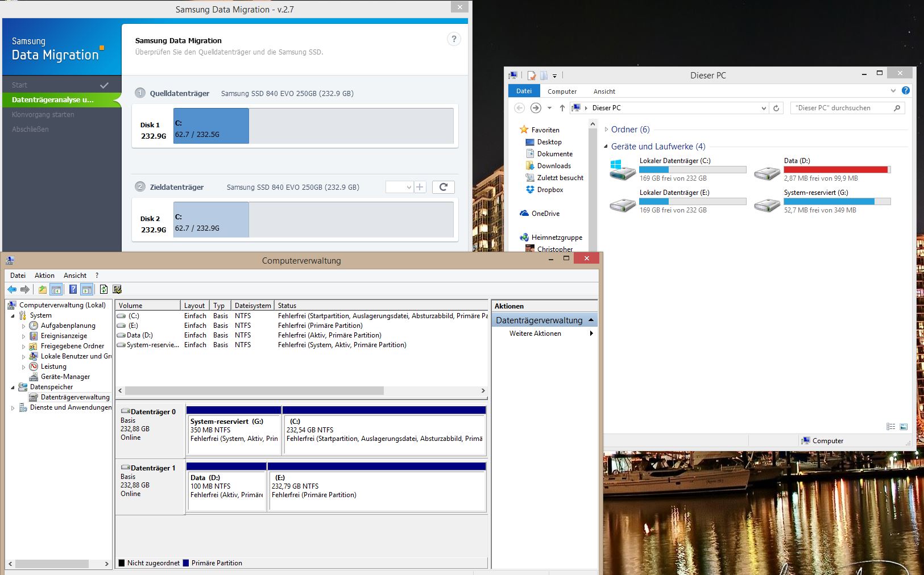Add a partition with the plus button

click(420, 187)
